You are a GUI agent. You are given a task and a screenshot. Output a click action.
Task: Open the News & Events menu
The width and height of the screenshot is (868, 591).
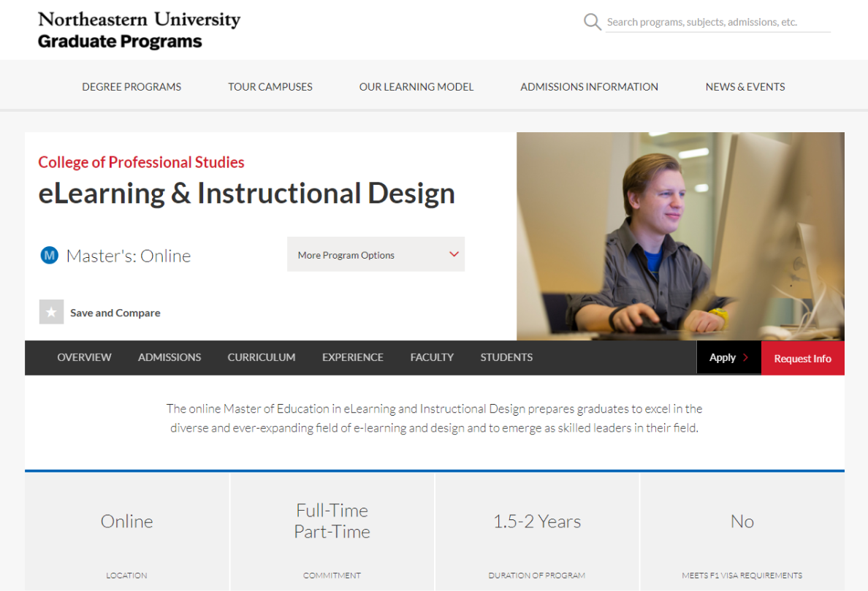pos(745,87)
